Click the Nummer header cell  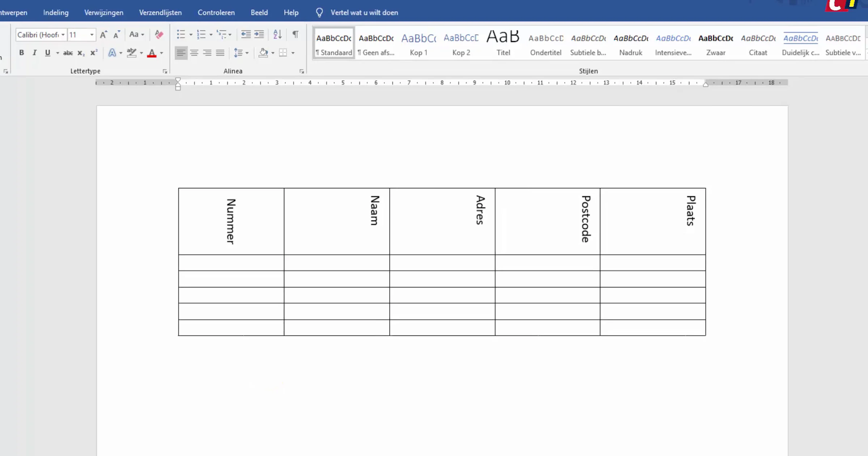point(231,221)
